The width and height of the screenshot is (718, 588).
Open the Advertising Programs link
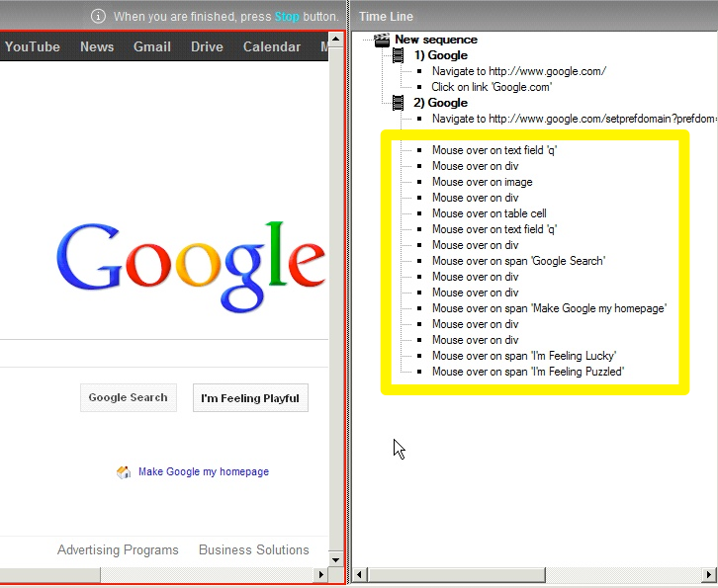(118, 549)
